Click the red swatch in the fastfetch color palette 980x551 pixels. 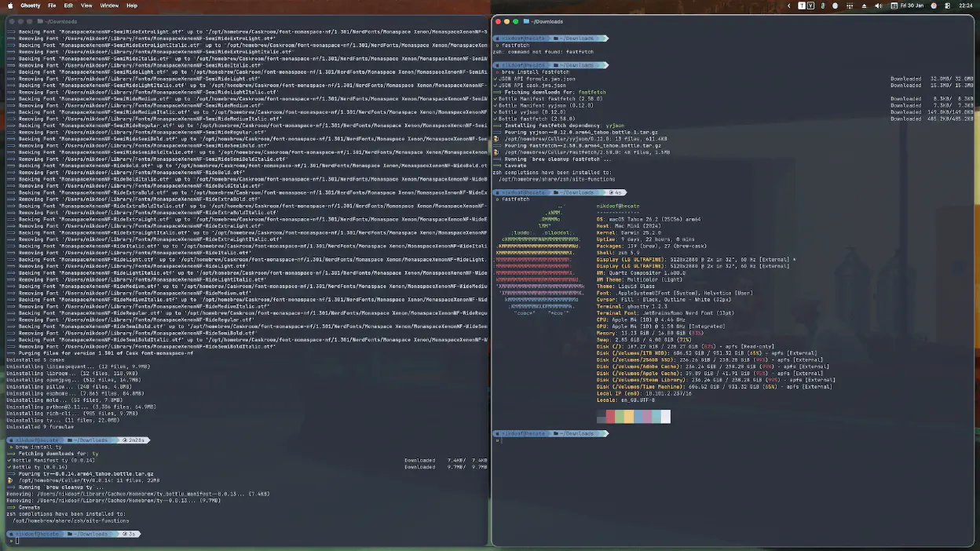pos(610,416)
